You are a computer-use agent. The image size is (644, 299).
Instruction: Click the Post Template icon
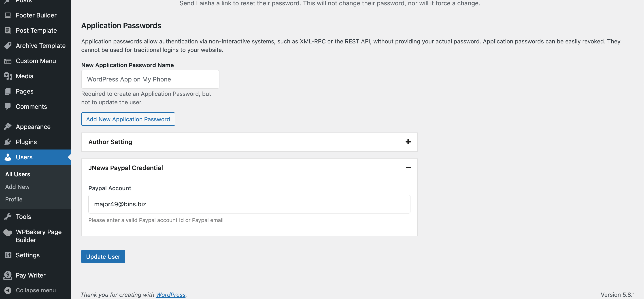coord(8,30)
